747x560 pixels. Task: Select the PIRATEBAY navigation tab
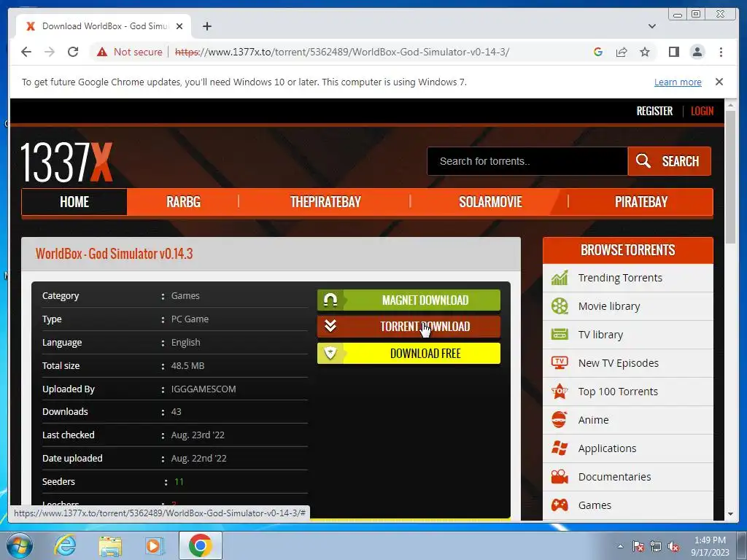[x=640, y=202]
